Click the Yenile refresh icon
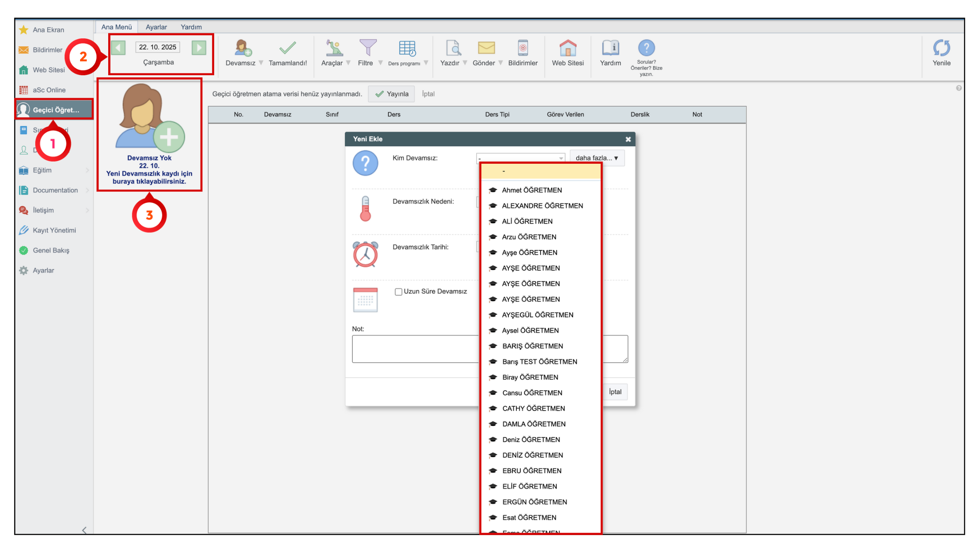The width and height of the screenshot is (980, 558). pyautogui.click(x=941, y=48)
